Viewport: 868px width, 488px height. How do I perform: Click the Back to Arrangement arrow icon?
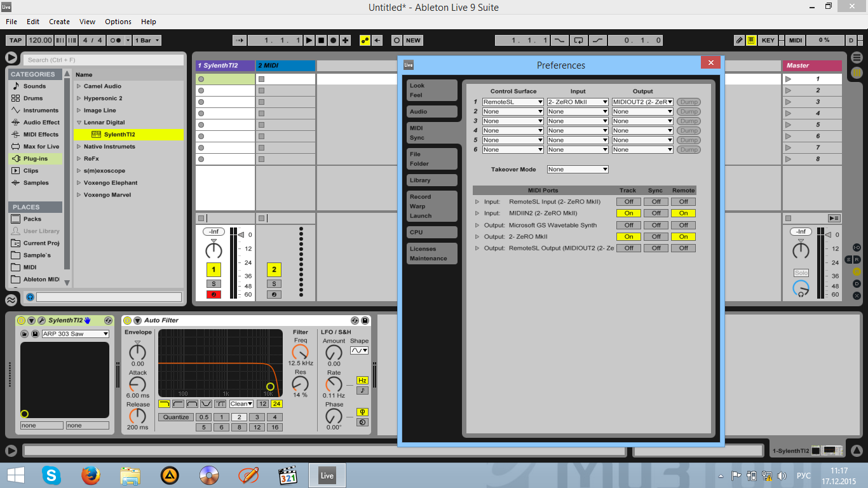point(377,40)
